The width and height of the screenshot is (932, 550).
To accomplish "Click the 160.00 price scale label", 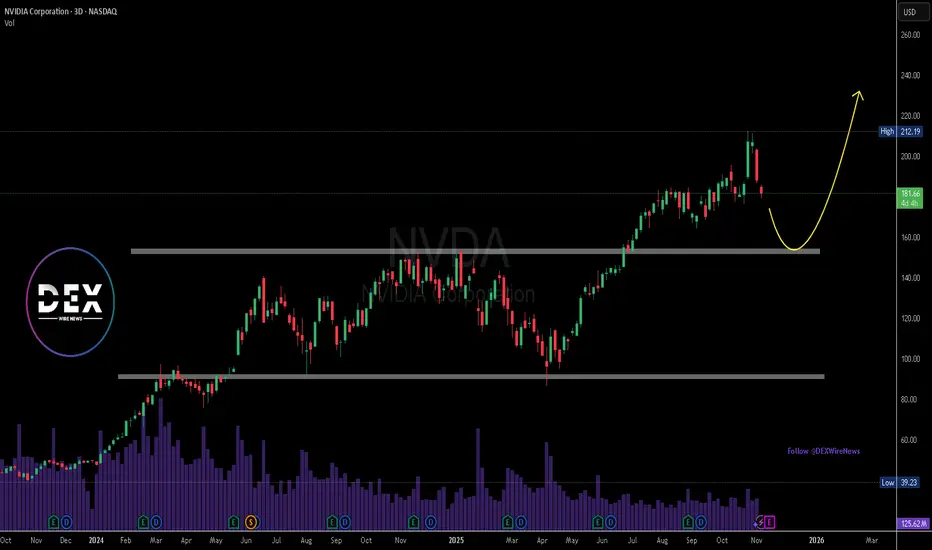I will pos(910,237).
